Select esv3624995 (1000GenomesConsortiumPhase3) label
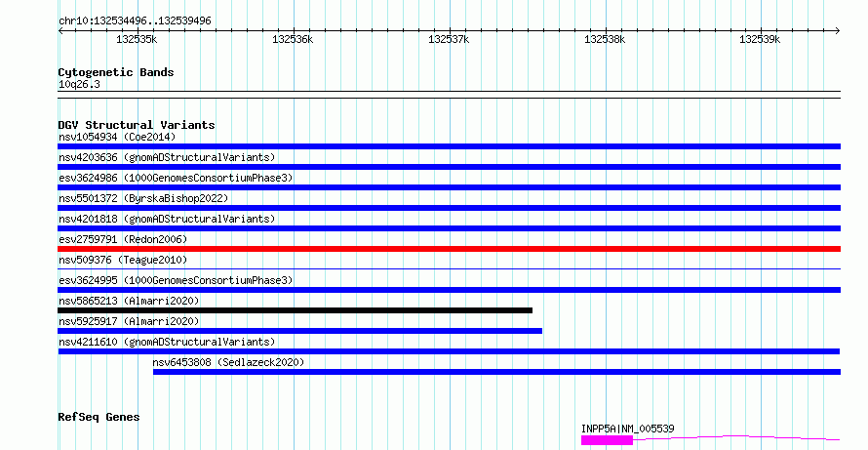 (176, 280)
